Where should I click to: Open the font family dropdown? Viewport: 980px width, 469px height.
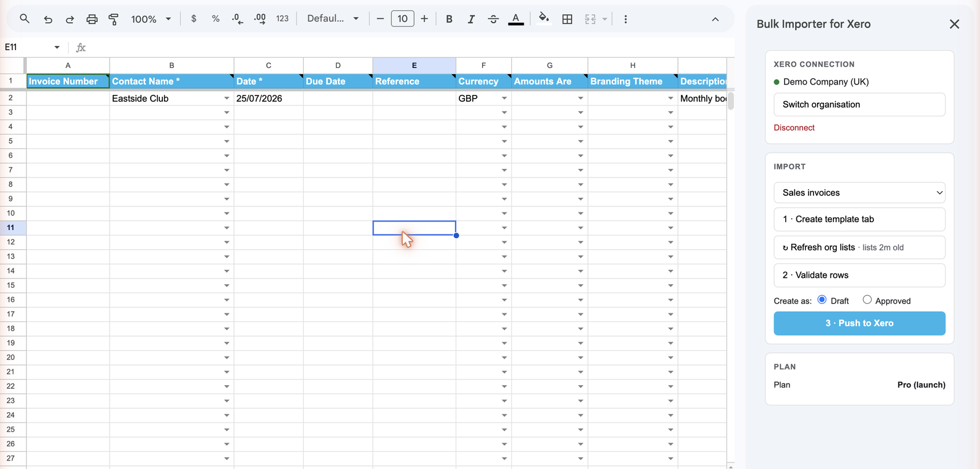click(x=333, y=19)
